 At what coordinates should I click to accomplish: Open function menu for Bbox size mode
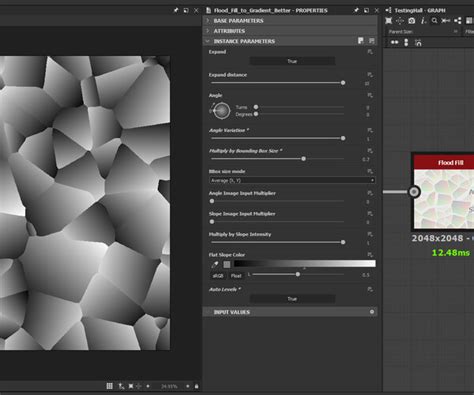370,171
